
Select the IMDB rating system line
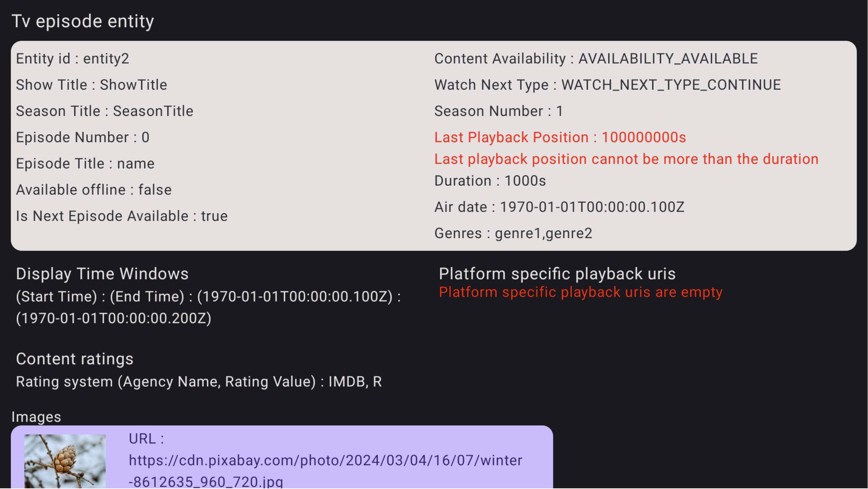click(x=199, y=382)
